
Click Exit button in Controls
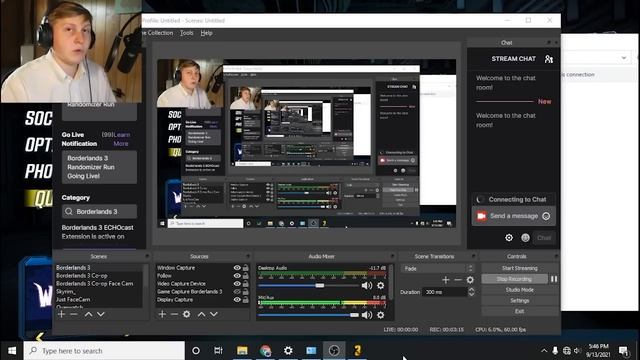coord(520,311)
